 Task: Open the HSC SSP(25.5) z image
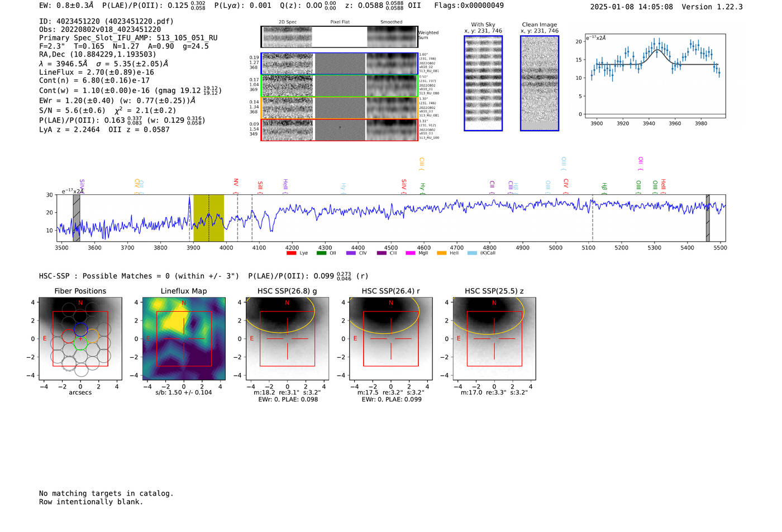pyautogui.click(x=494, y=338)
